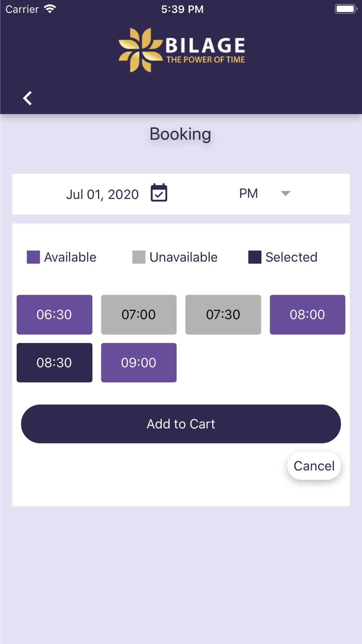The height and width of the screenshot is (644, 362).
Task: Tap the unavailable 07:00 slot
Action: tap(139, 314)
